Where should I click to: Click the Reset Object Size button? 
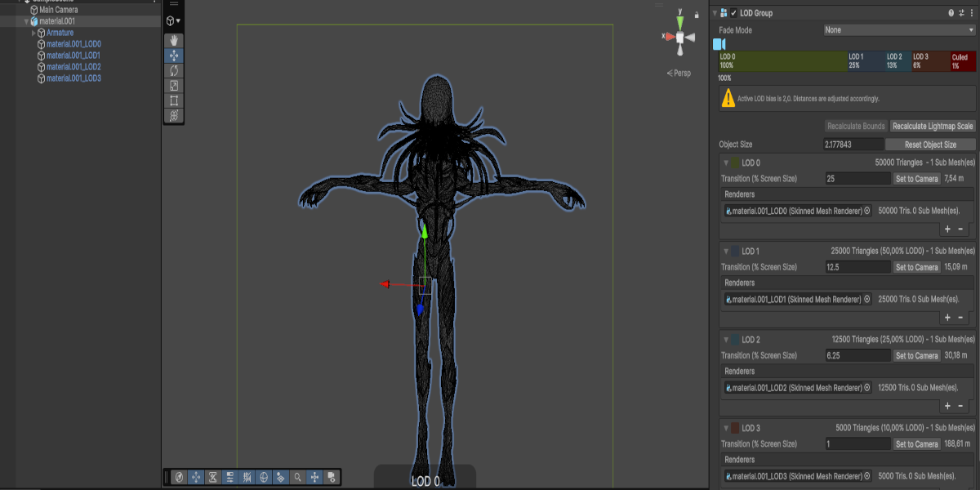[x=930, y=145]
